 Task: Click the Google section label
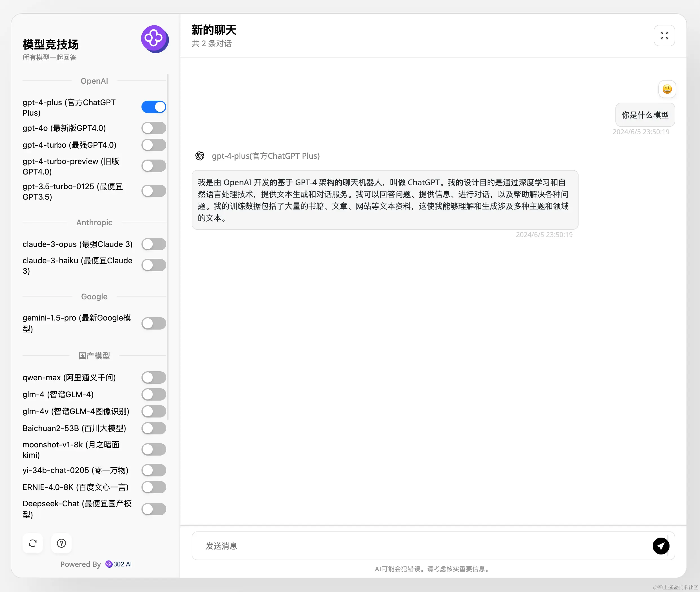coord(94,297)
